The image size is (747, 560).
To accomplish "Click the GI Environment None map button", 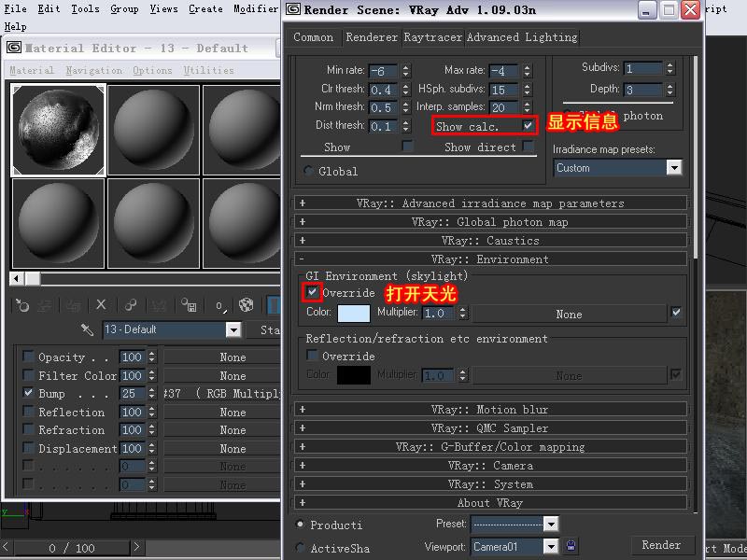I will click(569, 314).
